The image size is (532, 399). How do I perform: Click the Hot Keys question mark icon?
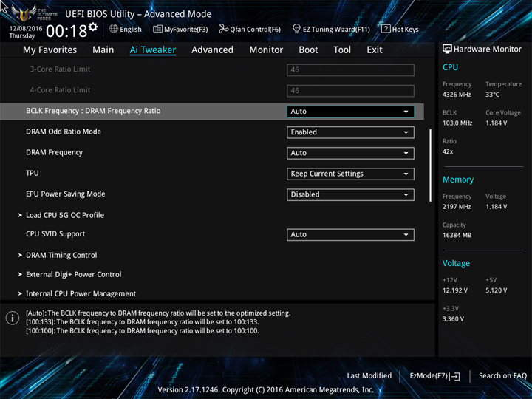pyautogui.click(x=386, y=29)
